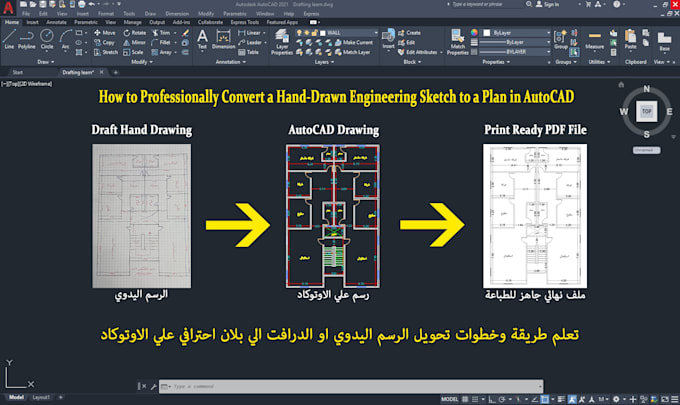This screenshot has height=405, width=680.
Task: Open the Format menu
Action: pos(105,14)
